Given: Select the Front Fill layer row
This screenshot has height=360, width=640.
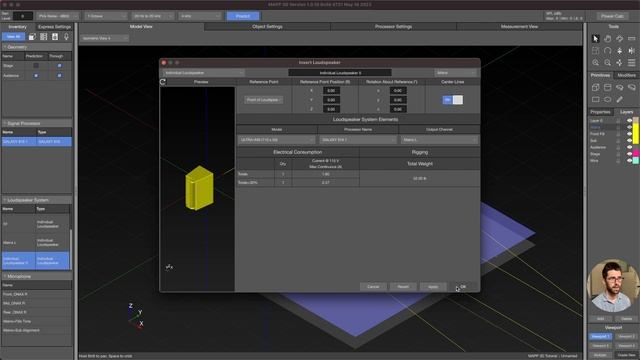Looking at the screenshot, I should [607, 134].
